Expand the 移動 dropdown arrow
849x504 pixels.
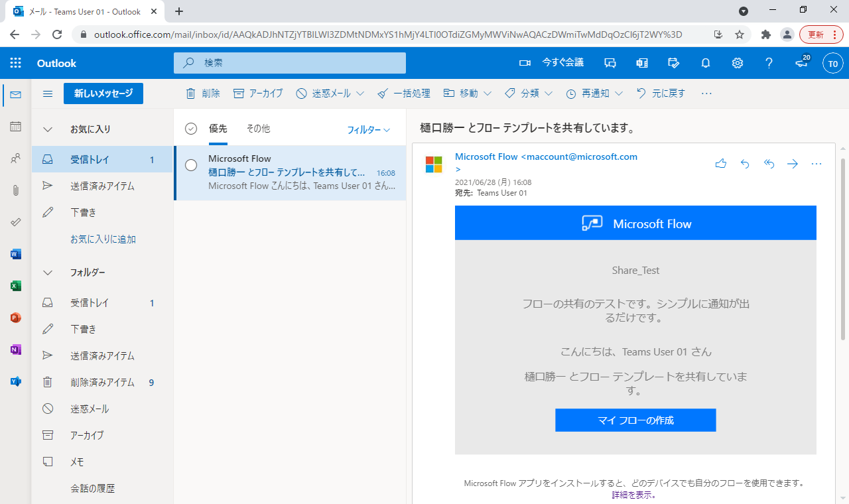click(x=488, y=94)
